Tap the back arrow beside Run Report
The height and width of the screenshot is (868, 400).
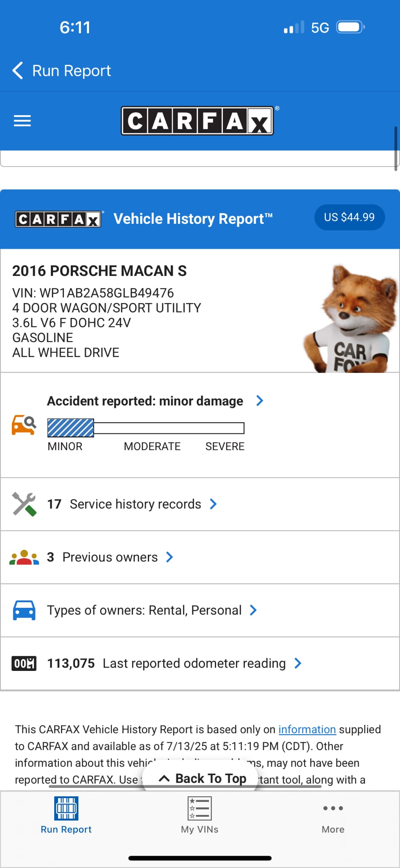pyautogui.click(x=18, y=71)
